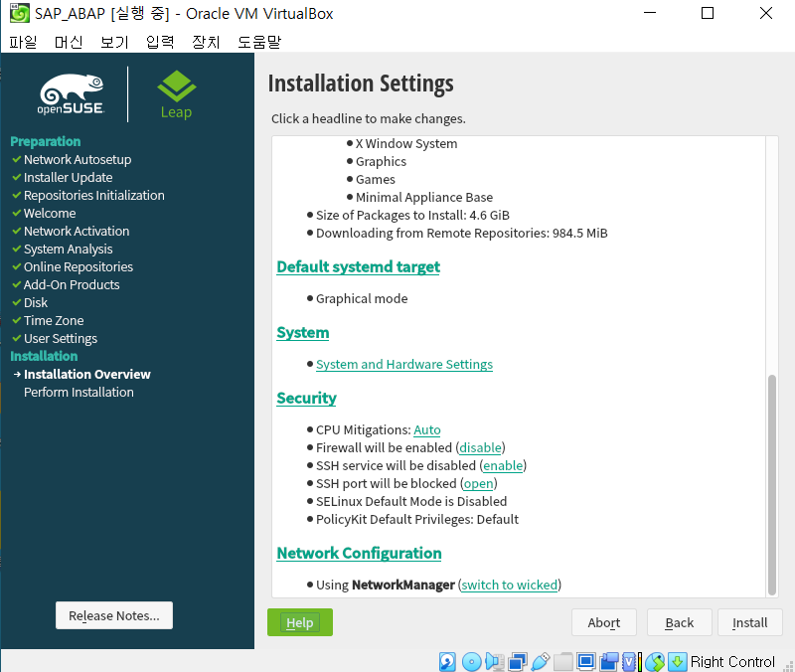Screen dimensions: 795x672
Task: Click Downloading from Remote Repositories line
Action: 461,233
